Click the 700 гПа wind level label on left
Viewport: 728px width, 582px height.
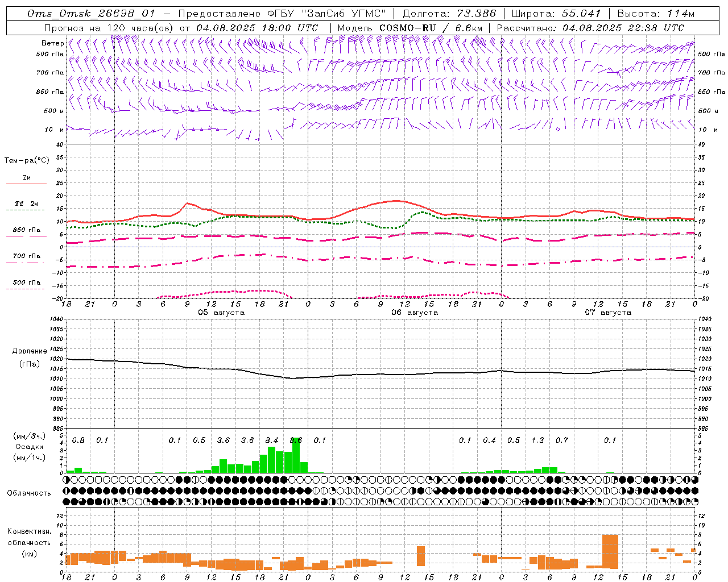tap(50, 73)
